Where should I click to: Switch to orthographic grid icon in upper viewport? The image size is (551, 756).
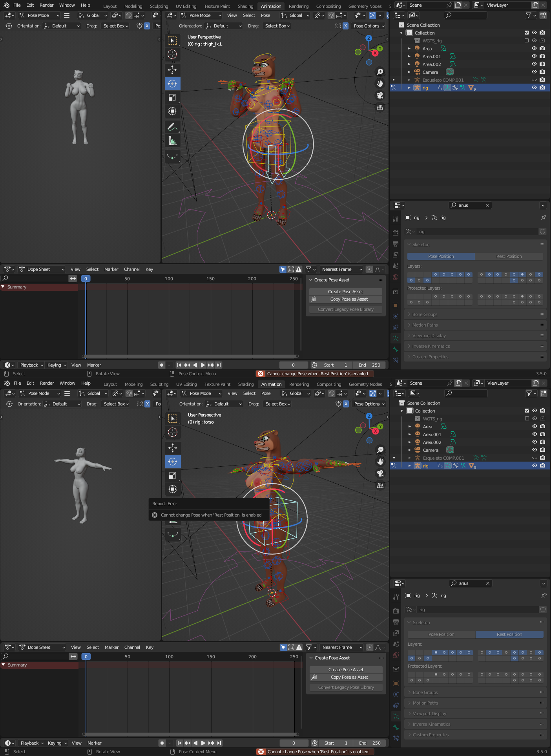(380, 107)
